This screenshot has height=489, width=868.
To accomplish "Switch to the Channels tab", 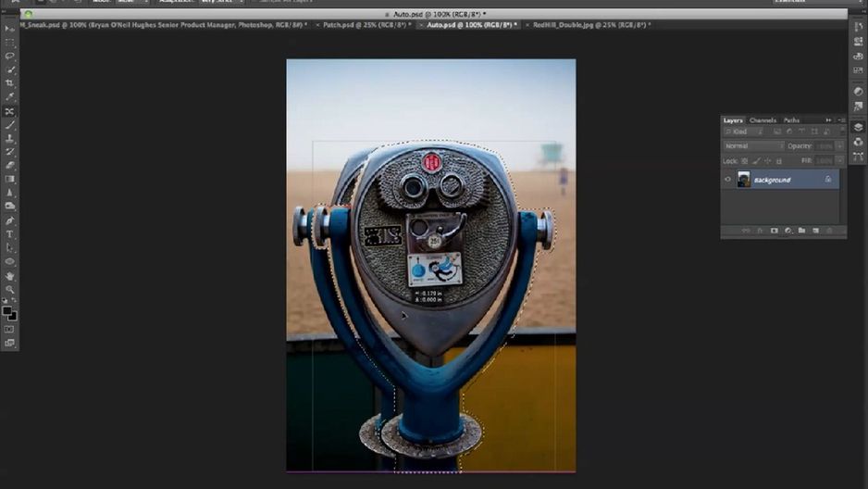I will point(763,120).
